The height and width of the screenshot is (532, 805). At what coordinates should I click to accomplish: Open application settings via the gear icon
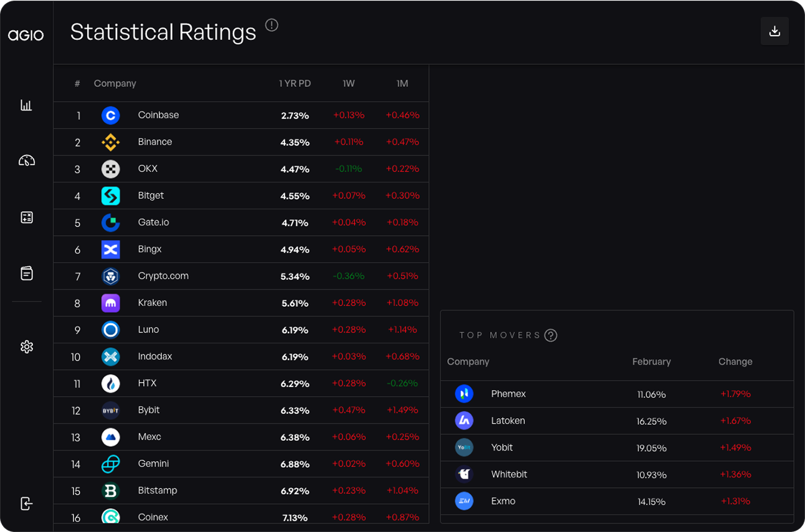[26, 347]
